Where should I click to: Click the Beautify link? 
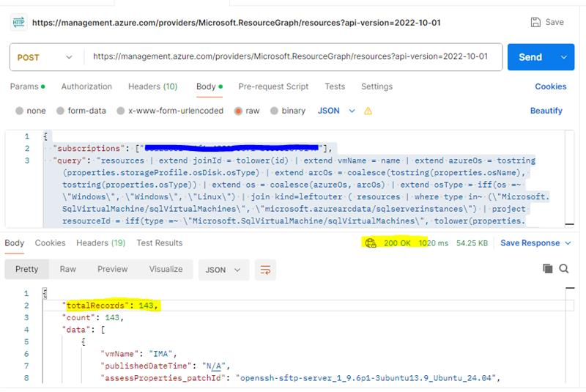tap(546, 111)
